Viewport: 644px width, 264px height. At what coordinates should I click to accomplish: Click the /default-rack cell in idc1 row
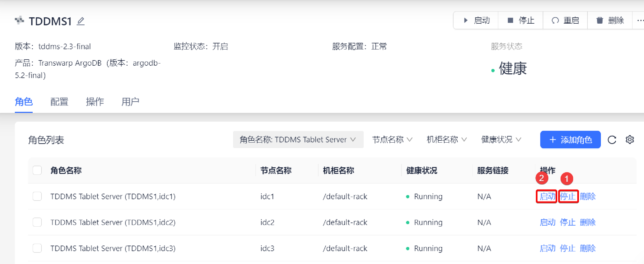(345, 196)
